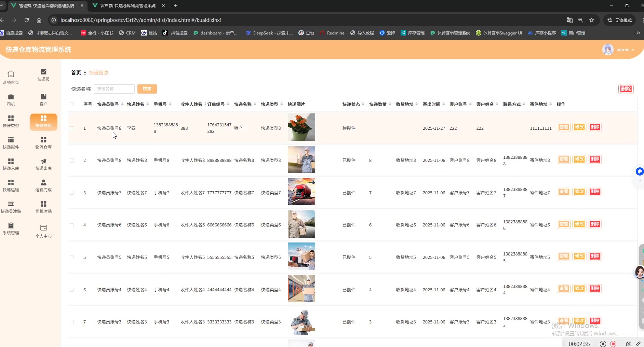Viewport: 644px width, 347px height.
Task: Sort the table by 快递员账号 column
Action: pyautogui.click(x=122, y=104)
